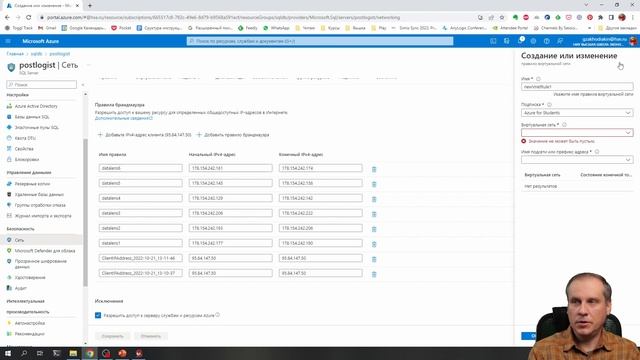Screen dimensions: 640x360
Task: Click Add firewall rule button
Action: click(233, 135)
